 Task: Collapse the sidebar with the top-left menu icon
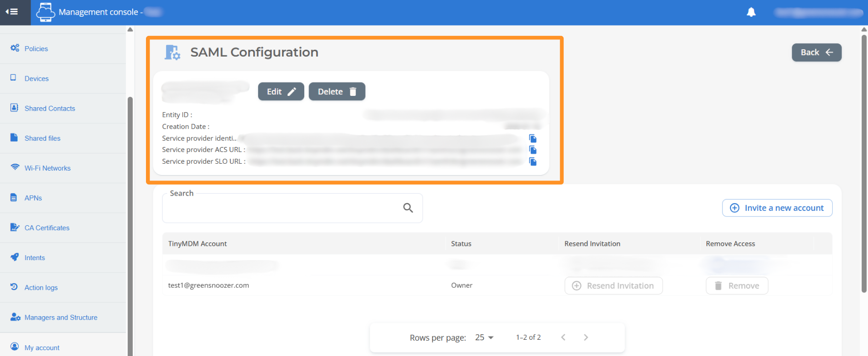pyautogui.click(x=12, y=12)
